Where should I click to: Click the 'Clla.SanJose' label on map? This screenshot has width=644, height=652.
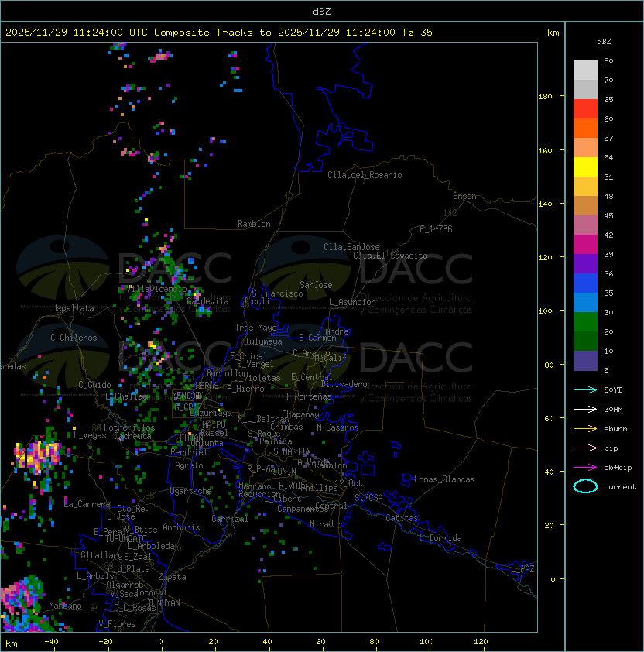click(351, 247)
